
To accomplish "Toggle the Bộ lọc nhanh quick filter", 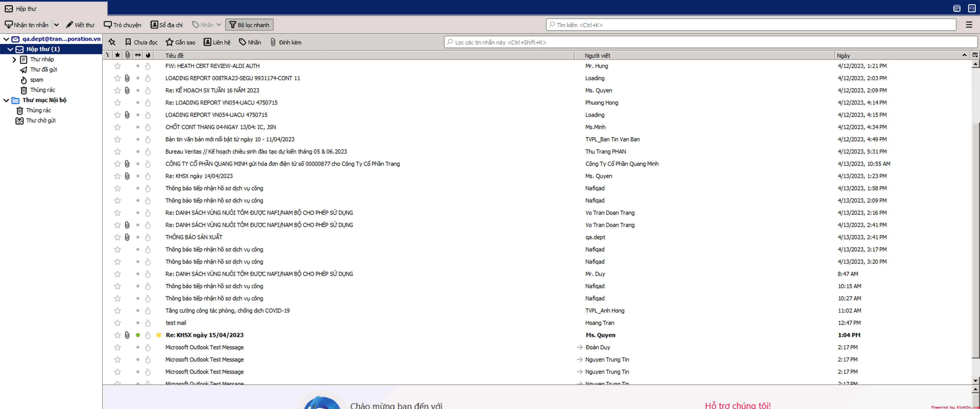I will [x=249, y=25].
